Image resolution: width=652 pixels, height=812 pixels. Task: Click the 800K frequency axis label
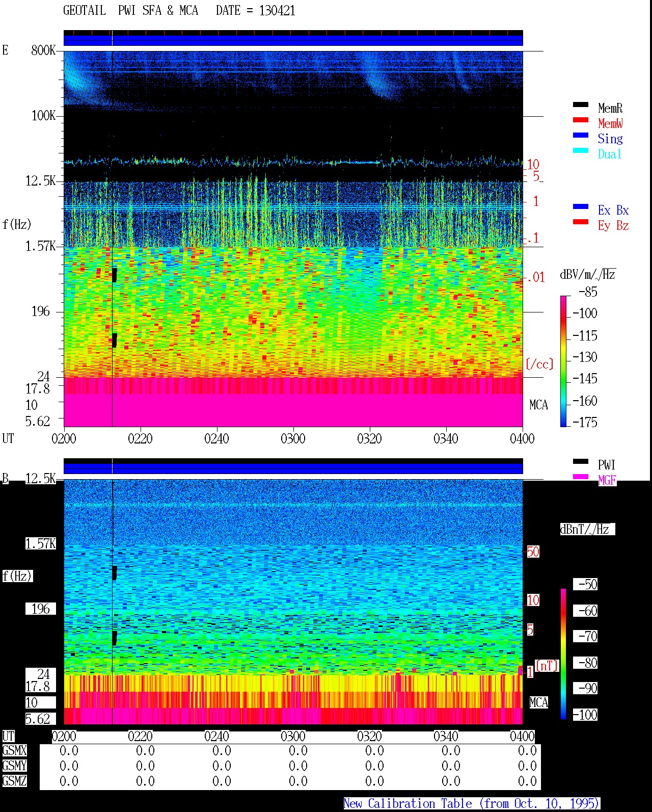point(43,50)
